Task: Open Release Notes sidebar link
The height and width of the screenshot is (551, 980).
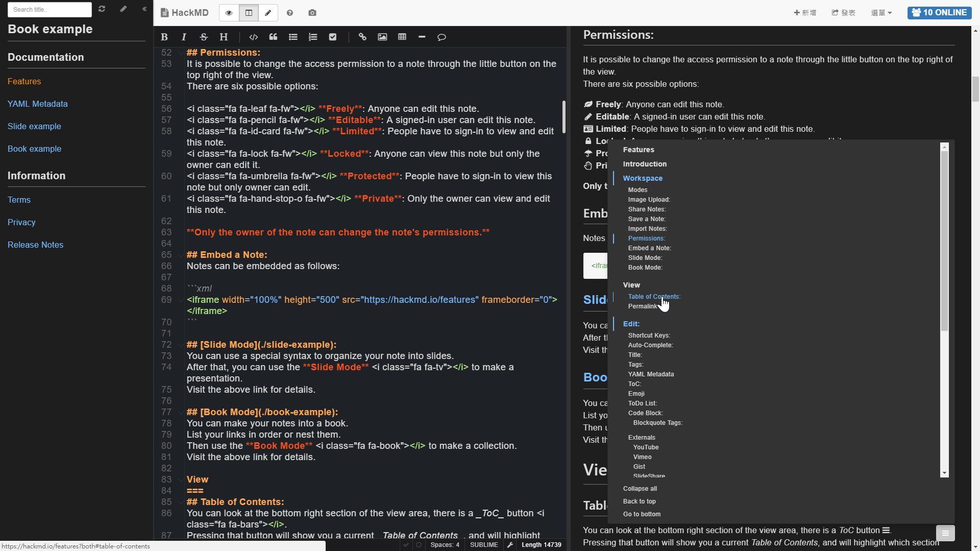Action: pos(35,245)
